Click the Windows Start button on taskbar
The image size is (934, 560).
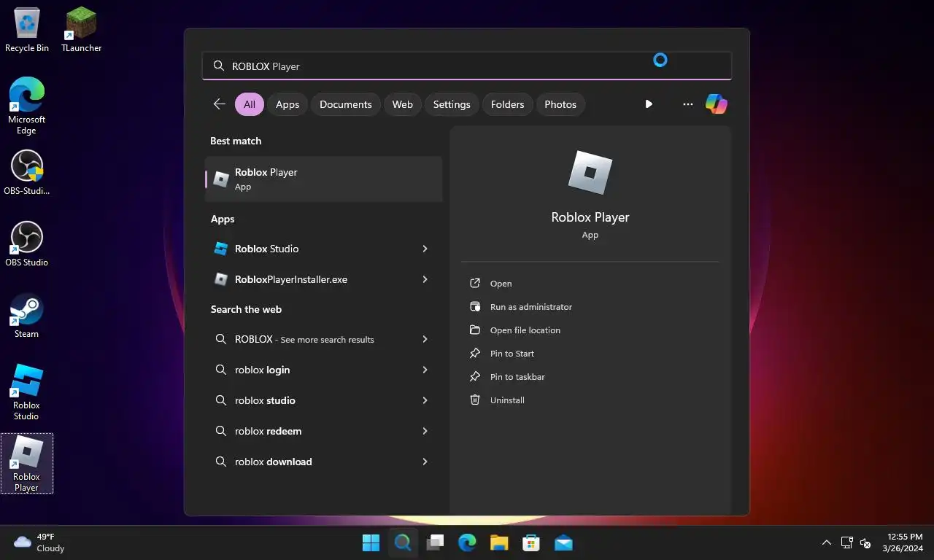click(x=371, y=542)
